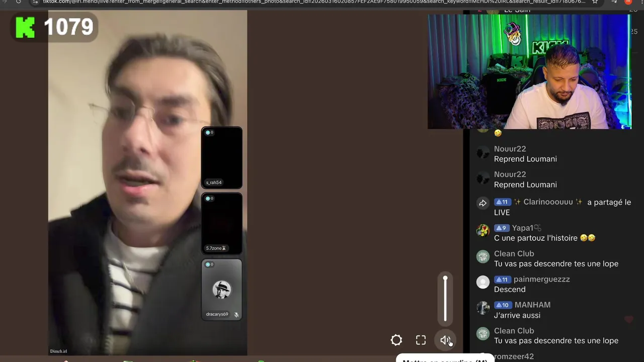Open the Yapa1 username in chat

tap(527, 228)
